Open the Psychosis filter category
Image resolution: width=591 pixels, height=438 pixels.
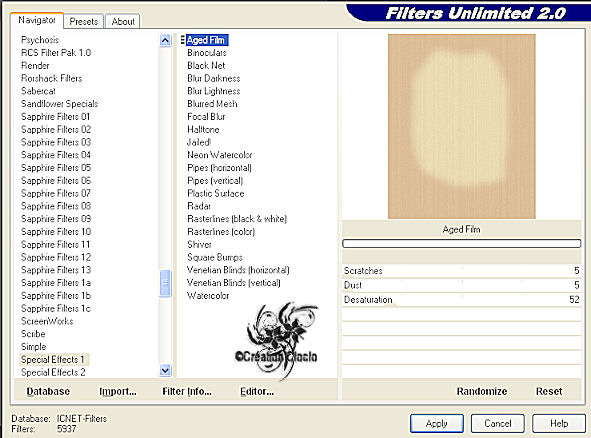click(40, 40)
